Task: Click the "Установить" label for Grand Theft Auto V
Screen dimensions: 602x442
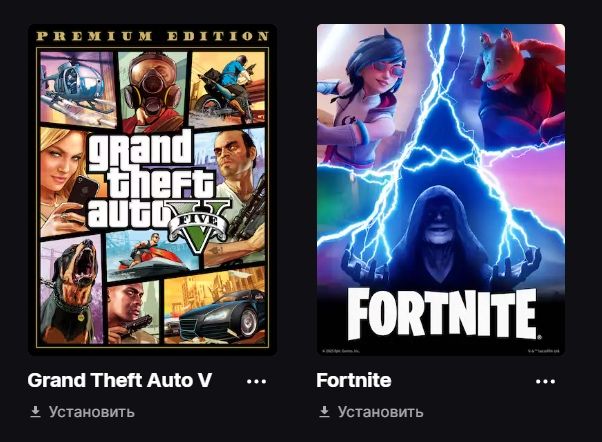Action: (92, 412)
